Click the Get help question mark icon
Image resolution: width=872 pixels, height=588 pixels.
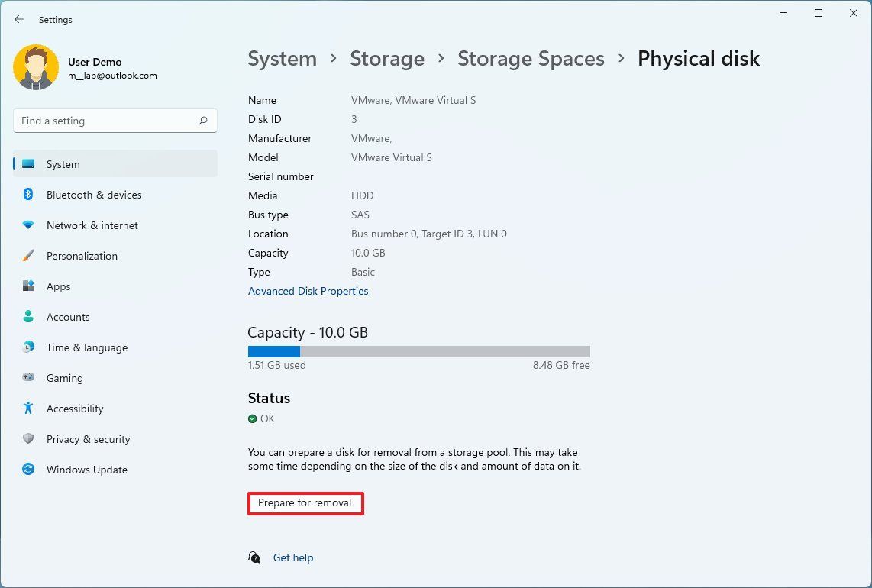coord(255,558)
